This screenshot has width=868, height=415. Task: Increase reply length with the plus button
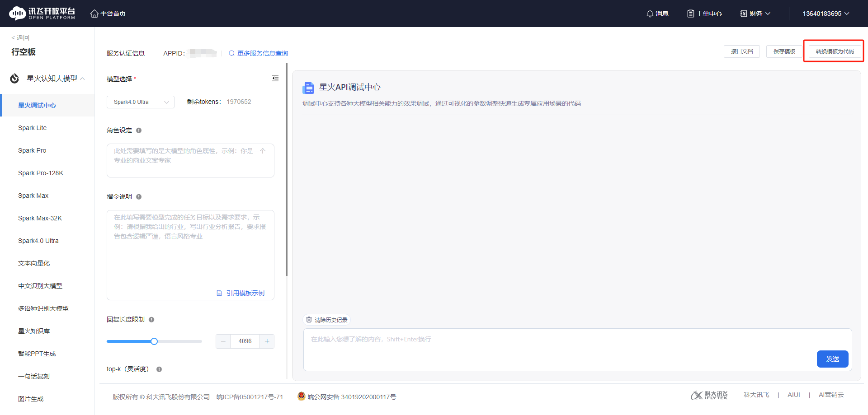pos(267,341)
